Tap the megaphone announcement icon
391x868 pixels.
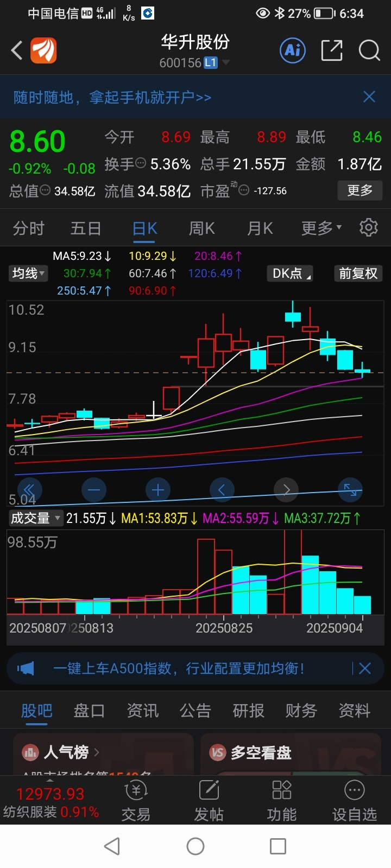pyautogui.click(x=26, y=668)
